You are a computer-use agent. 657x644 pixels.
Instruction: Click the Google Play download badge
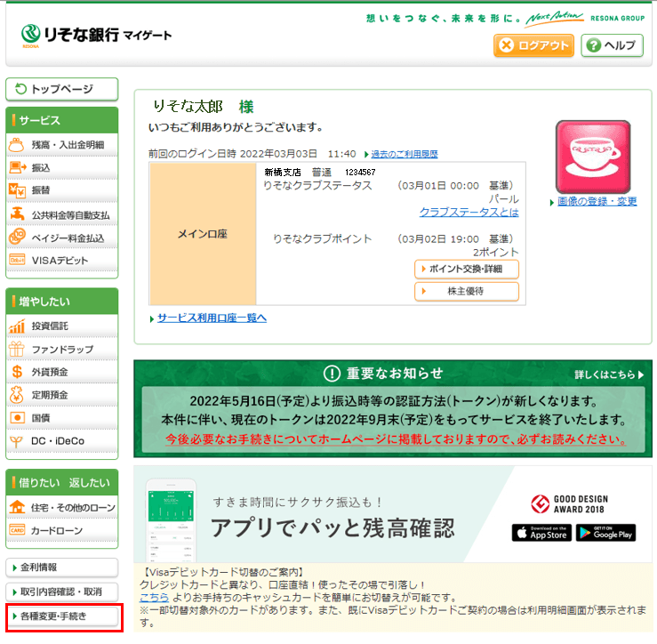[x=606, y=533]
